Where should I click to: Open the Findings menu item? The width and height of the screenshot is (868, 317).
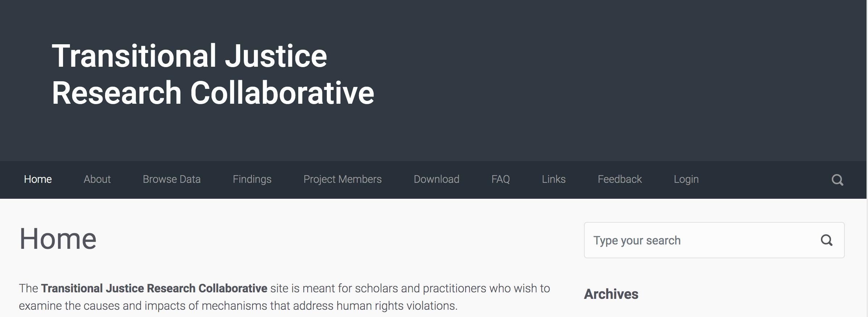coord(252,179)
